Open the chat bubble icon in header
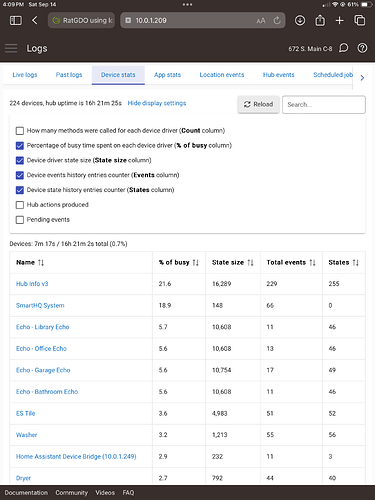The image size is (375, 500). (343, 48)
